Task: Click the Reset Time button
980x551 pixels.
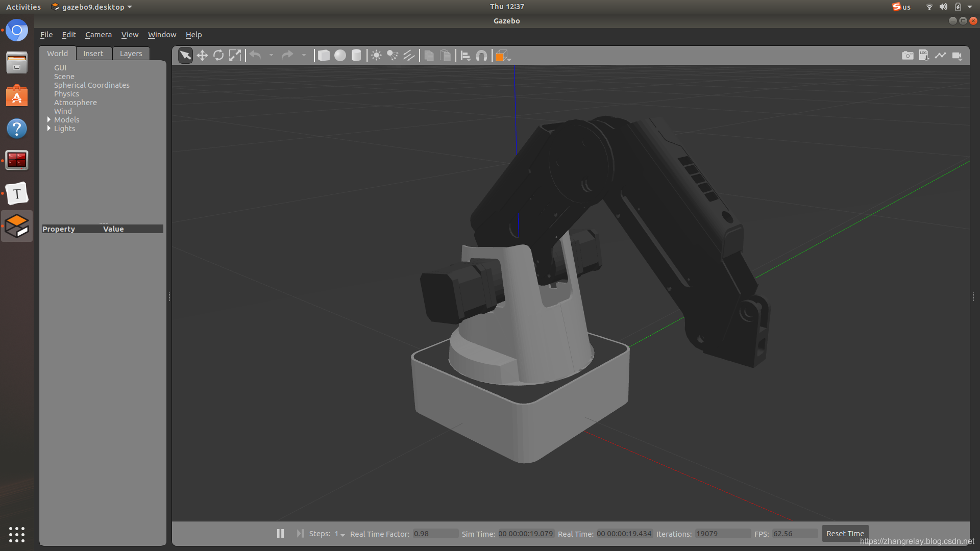Action: pyautogui.click(x=845, y=533)
